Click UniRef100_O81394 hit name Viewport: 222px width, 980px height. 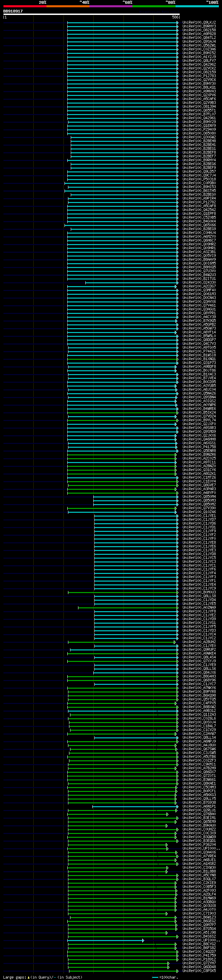pos(199,106)
